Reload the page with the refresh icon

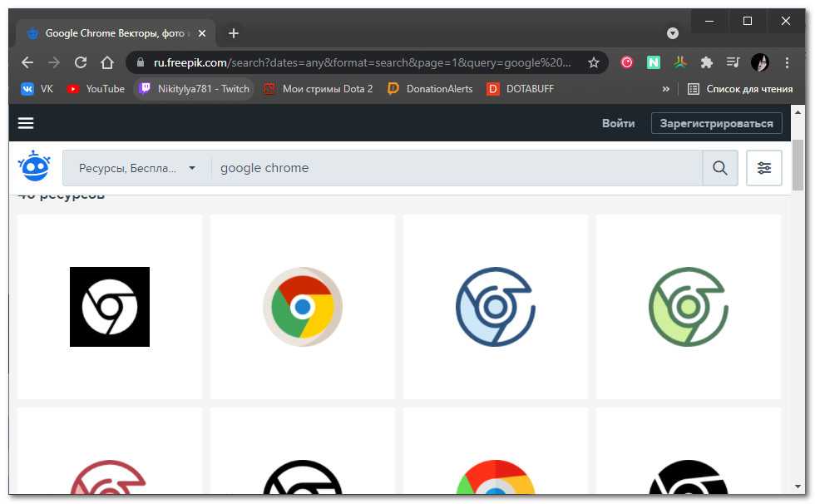[81, 62]
